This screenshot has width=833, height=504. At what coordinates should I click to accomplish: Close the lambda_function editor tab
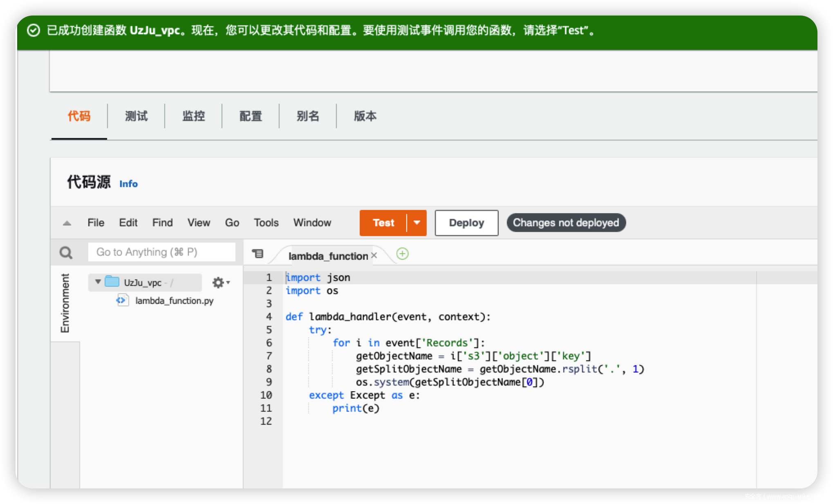point(374,256)
